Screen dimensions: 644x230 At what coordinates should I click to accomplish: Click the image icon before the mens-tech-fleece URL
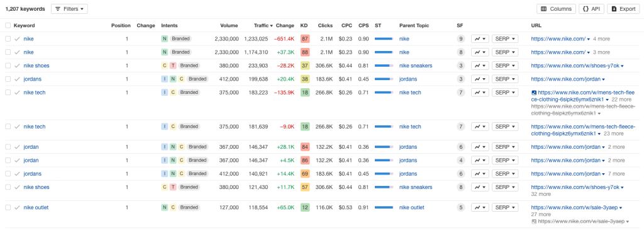(534, 93)
